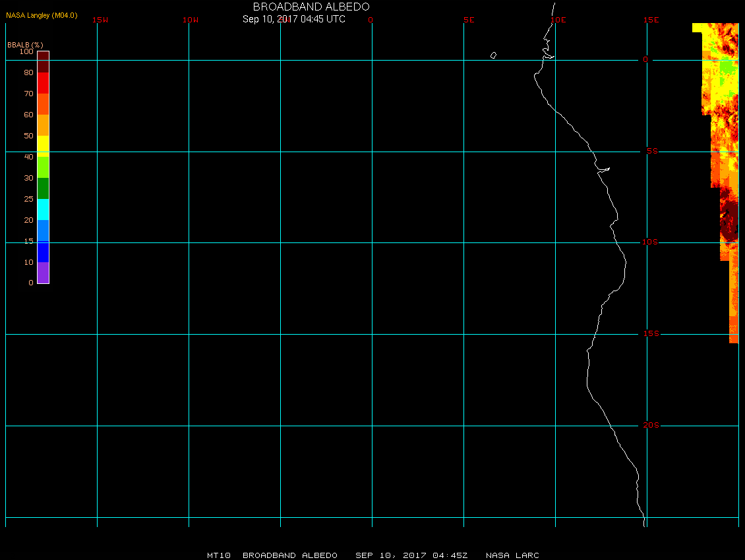Click the 25 legend scale value
This screenshot has width=745, height=560.
(29, 199)
